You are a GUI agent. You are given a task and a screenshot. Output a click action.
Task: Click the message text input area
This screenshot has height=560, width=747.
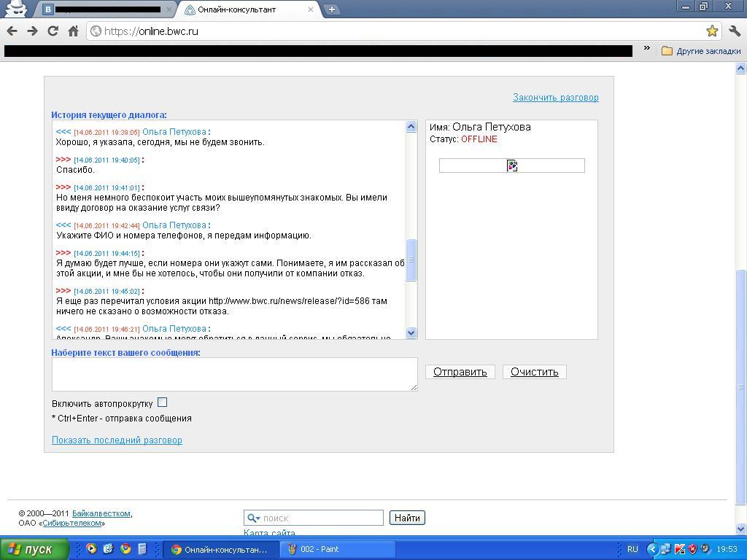(x=233, y=374)
